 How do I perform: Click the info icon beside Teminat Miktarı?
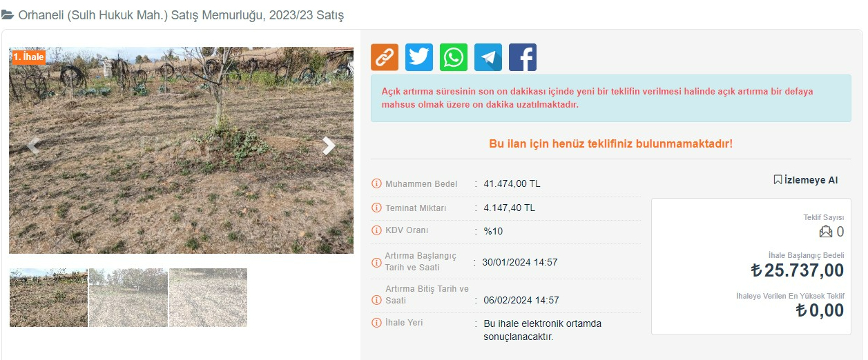(x=376, y=208)
